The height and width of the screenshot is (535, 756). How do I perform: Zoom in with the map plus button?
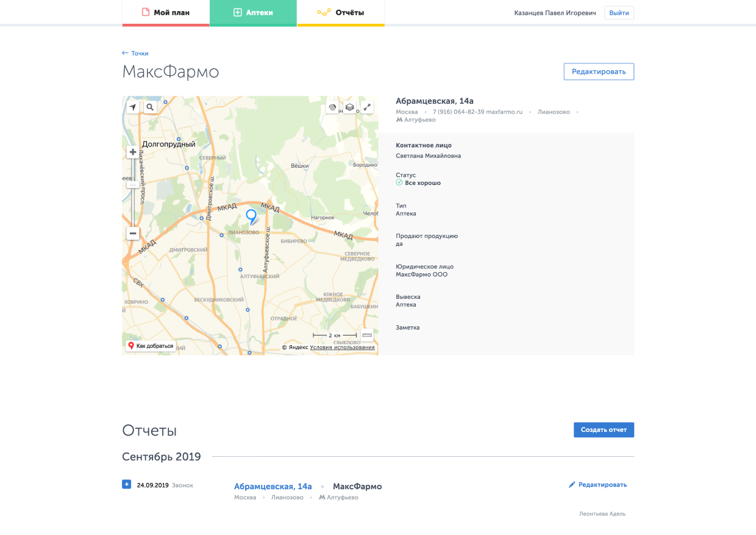click(x=133, y=152)
